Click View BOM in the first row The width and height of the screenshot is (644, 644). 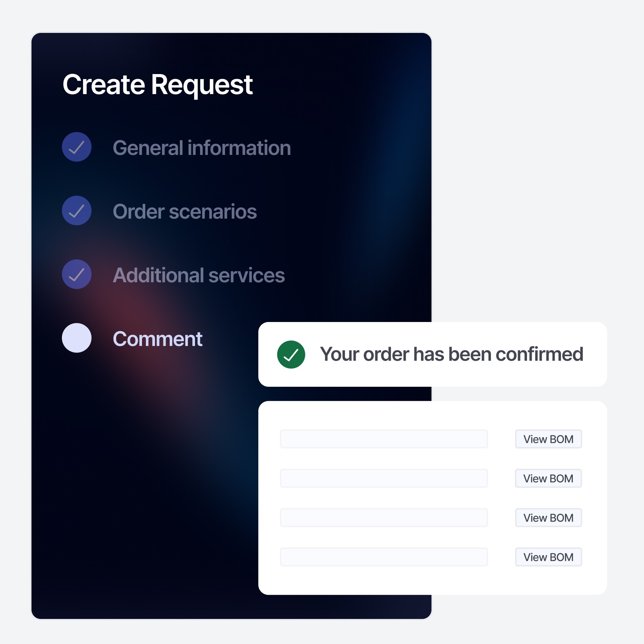(548, 439)
